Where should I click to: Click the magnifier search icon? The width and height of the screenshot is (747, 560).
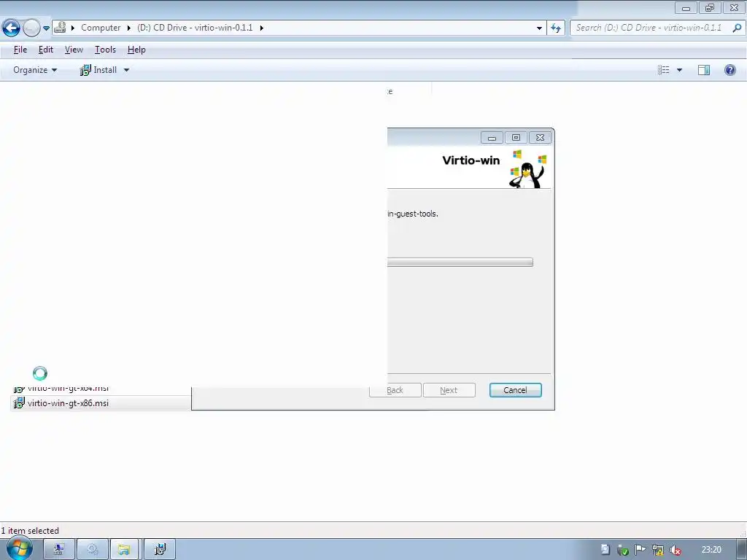(737, 28)
